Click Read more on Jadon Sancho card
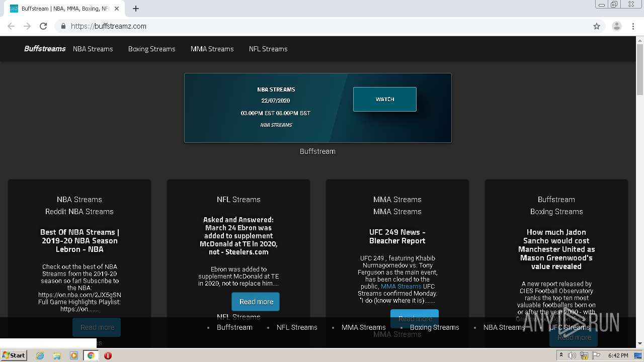 point(574,337)
